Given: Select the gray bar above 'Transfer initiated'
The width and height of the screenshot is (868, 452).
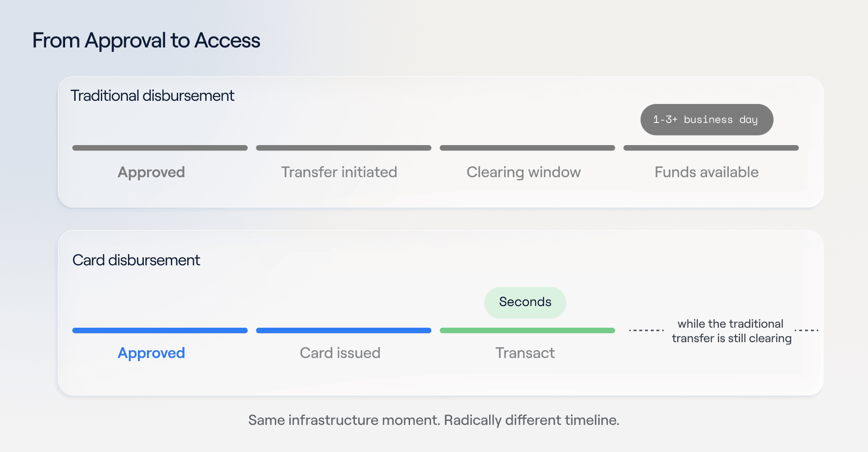Looking at the screenshot, I should [344, 148].
